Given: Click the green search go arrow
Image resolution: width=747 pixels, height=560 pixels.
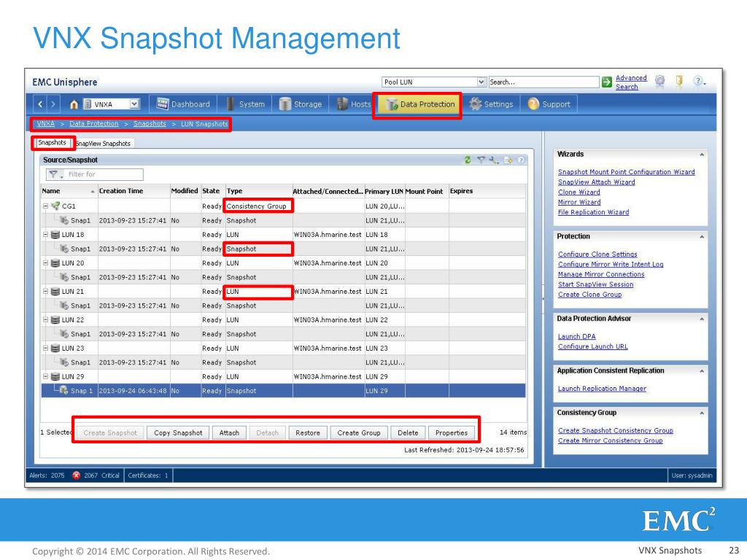Looking at the screenshot, I should pos(606,82).
